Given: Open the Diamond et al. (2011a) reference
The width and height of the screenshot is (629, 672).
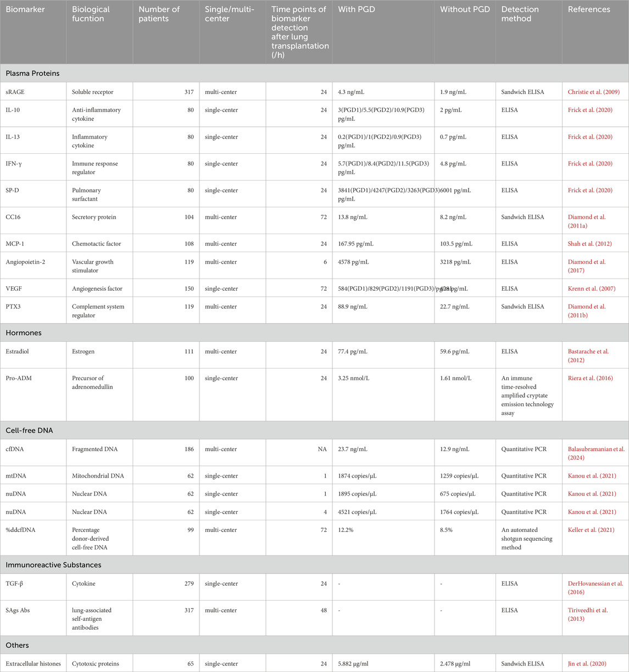Looking at the screenshot, I should pos(587,221).
